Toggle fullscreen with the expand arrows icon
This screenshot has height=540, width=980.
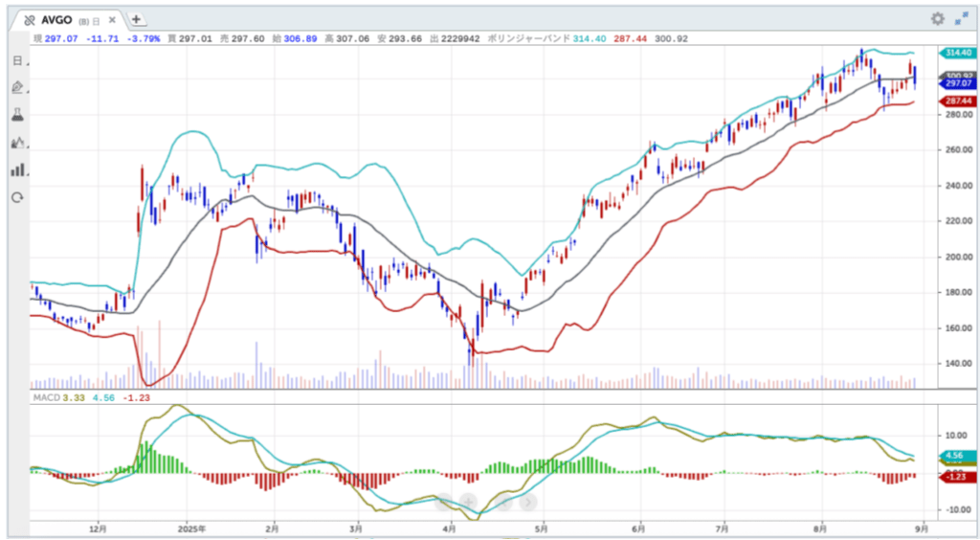point(960,19)
